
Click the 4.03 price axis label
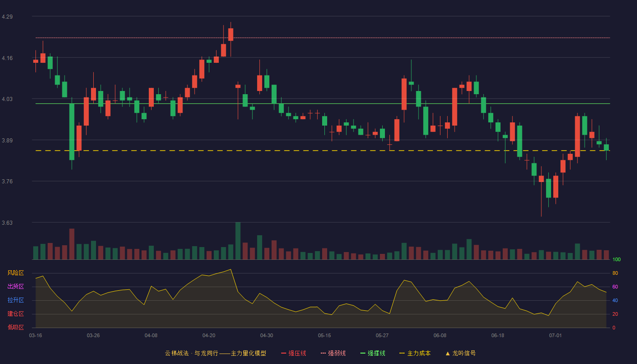[x=7, y=99]
